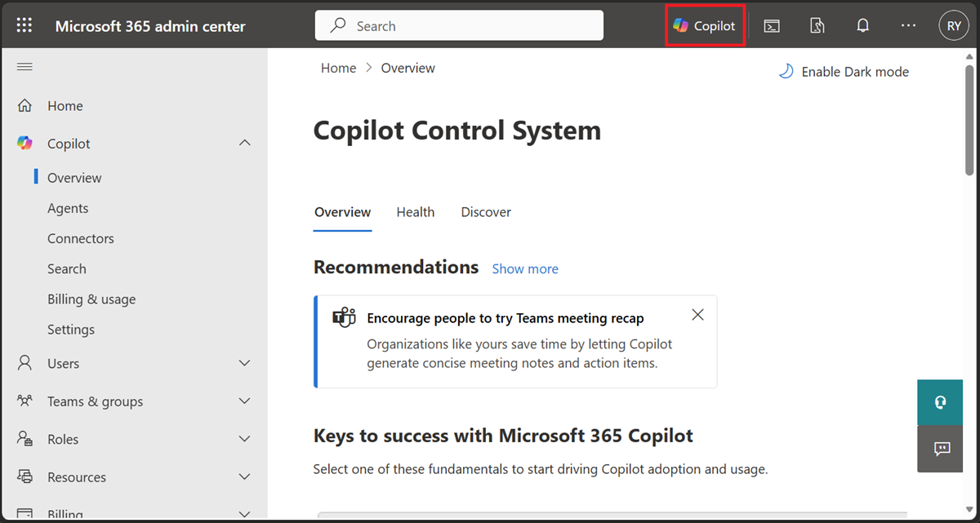Screen dimensions: 980x523
Task: Switch to the Health tab
Action: tap(415, 211)
